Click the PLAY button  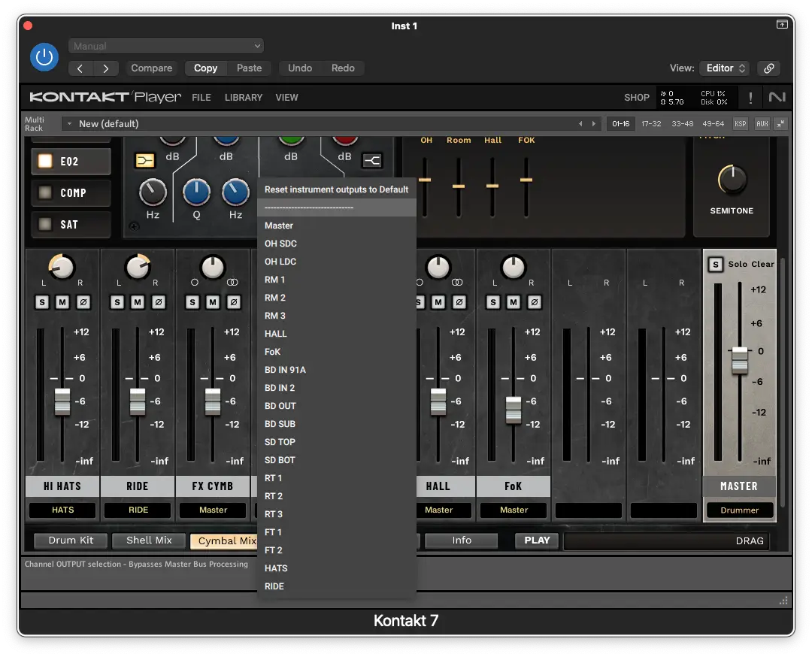(537, 540)
